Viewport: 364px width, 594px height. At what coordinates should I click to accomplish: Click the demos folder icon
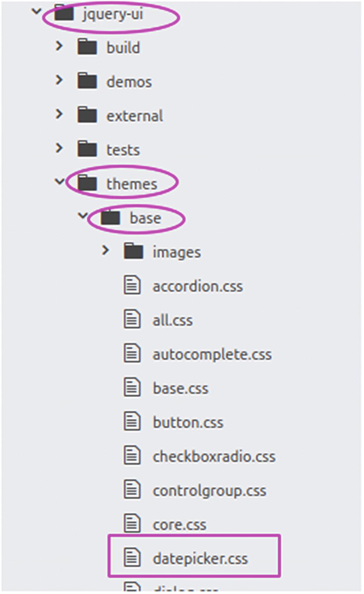click(x=87, y=81)
